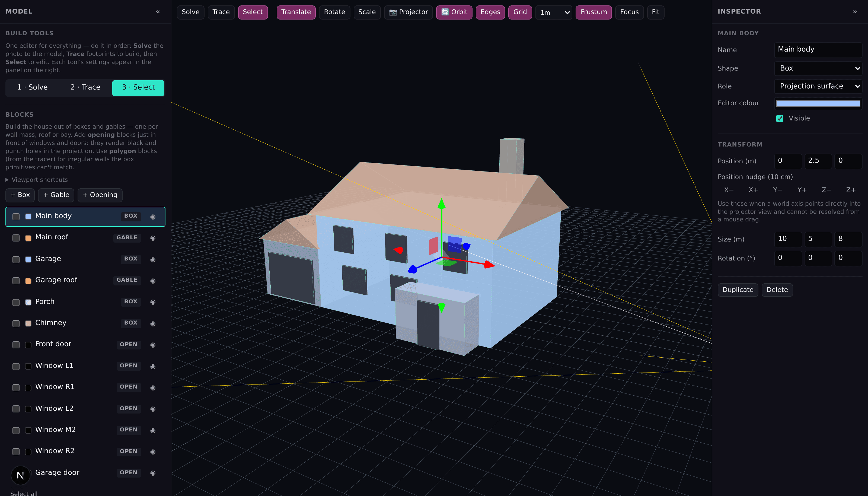Expand the Viewport shortcuts disclosure
This screenshot has width=868, height=496.
pyautogui.click(x=36, y=180)
